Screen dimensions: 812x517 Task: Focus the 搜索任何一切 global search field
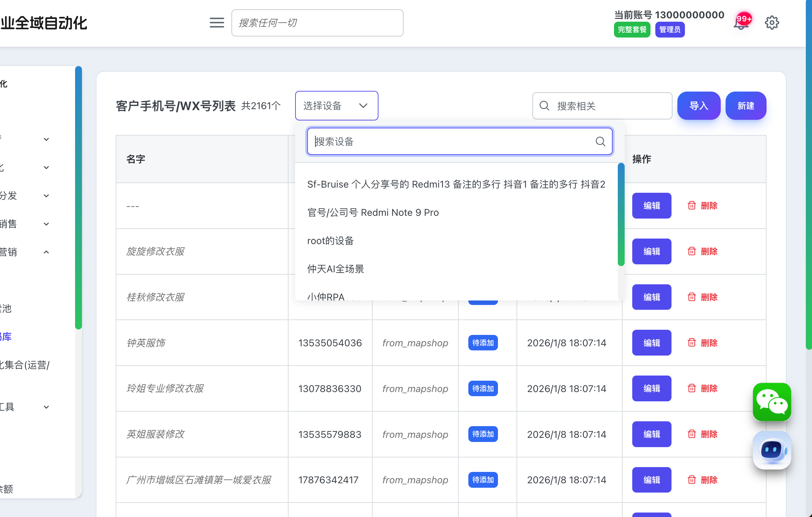(317, 23)
